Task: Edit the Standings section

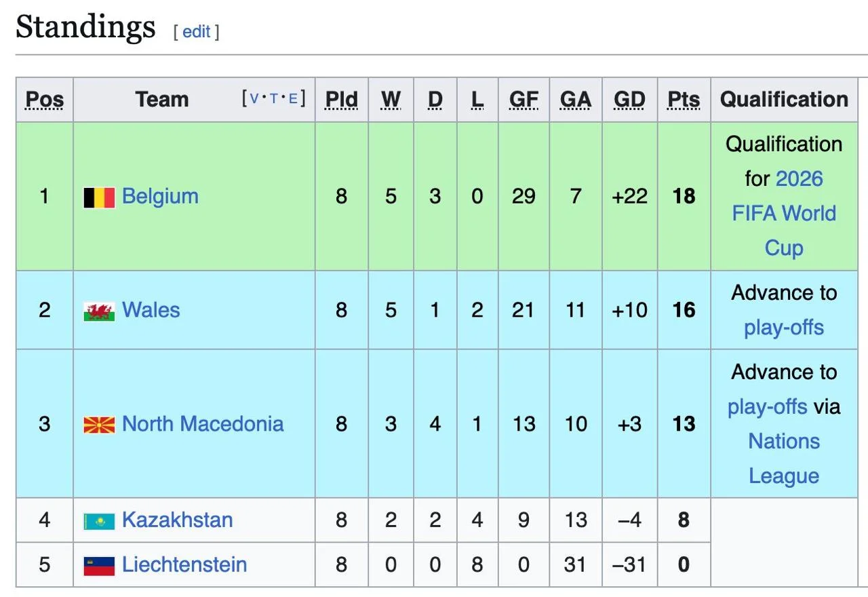Action: [197, 31]
